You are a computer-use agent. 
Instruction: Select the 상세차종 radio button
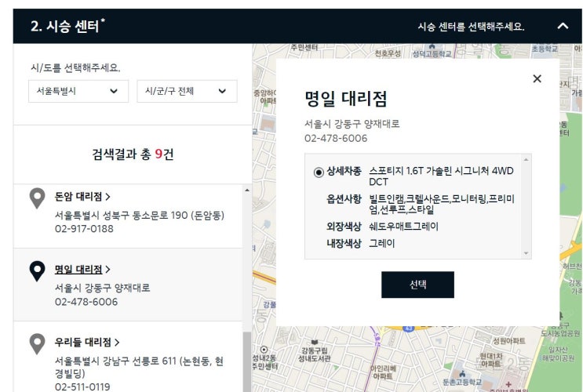click(319, 172)
